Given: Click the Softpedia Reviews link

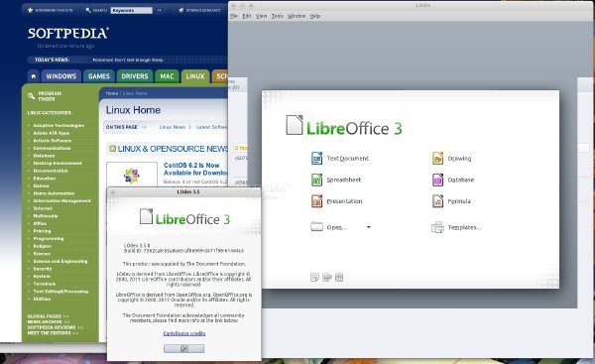Looking at the screenshot, I should pos(56,327).
